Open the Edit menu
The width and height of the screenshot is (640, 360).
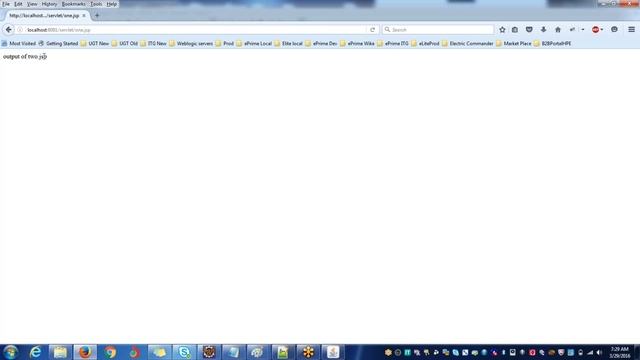click(x=18, y=4)
